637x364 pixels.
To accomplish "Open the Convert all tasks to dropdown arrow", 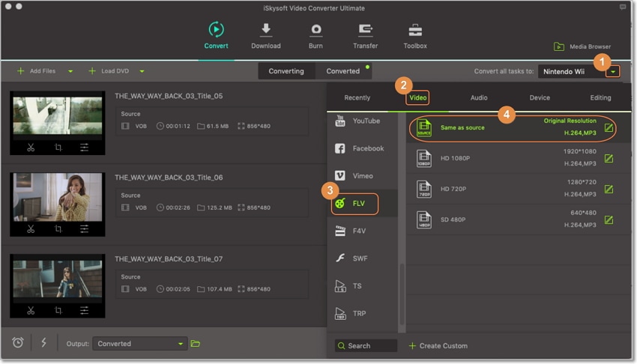I will pos(612,72).
